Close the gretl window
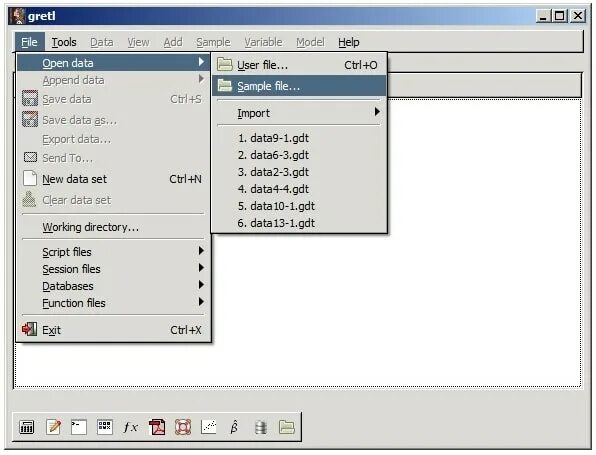Screen dimensions: 596x455 [x=578, y=16]
